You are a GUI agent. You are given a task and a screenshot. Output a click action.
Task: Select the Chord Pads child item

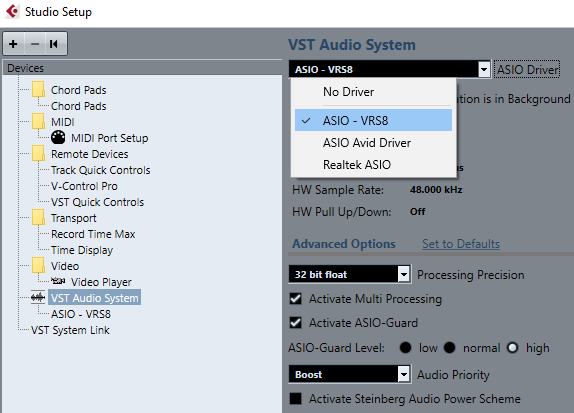(79, 106)
